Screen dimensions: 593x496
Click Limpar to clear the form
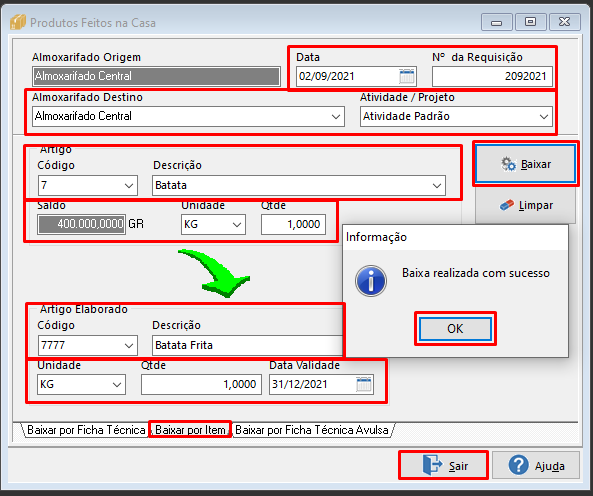526,205
